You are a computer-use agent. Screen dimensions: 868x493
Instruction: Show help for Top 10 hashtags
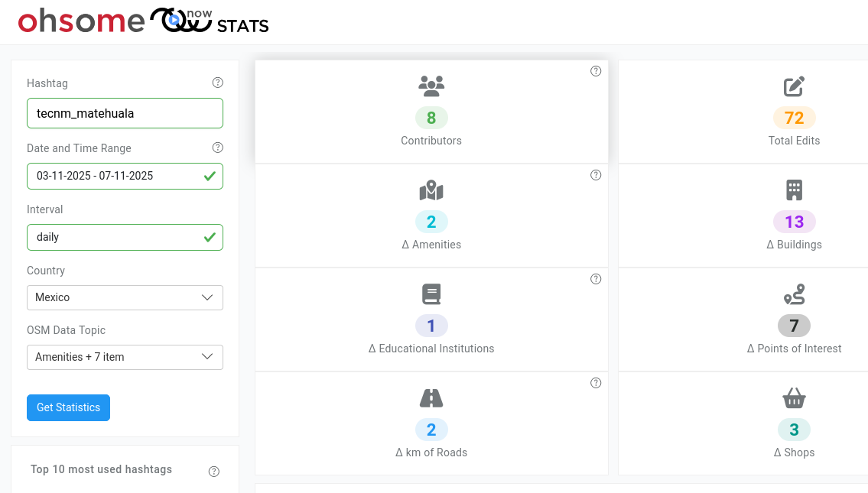pos(214,471)
